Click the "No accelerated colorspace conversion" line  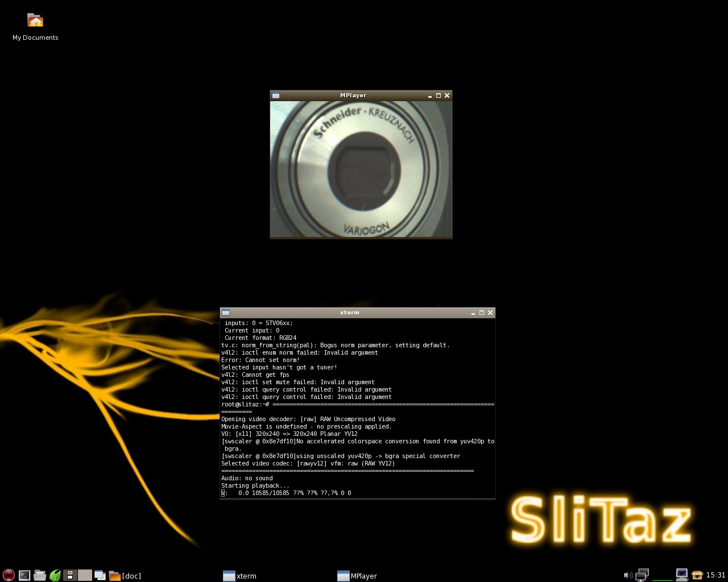tap(358, 441)
